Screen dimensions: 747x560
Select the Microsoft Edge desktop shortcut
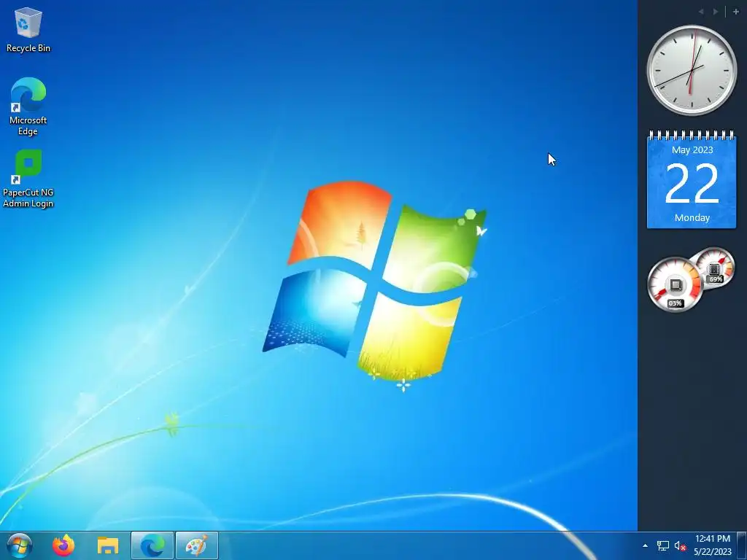pyautogui.click(x=28, y=106)
